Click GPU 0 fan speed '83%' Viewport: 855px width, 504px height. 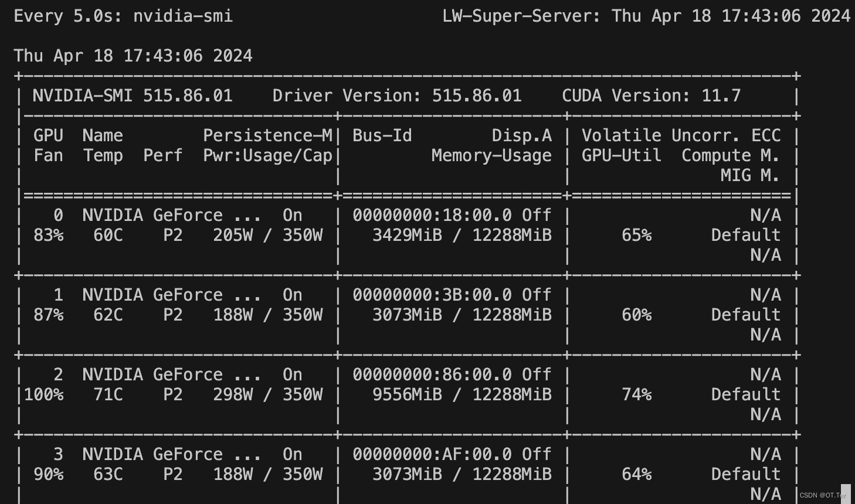(x=48, y=235)
